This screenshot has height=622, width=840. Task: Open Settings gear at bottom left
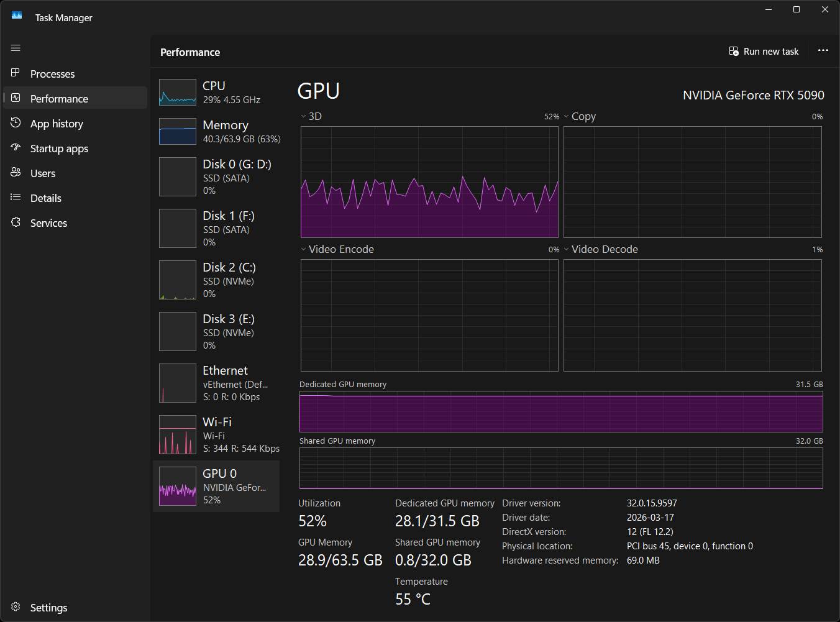click(16, 607)
